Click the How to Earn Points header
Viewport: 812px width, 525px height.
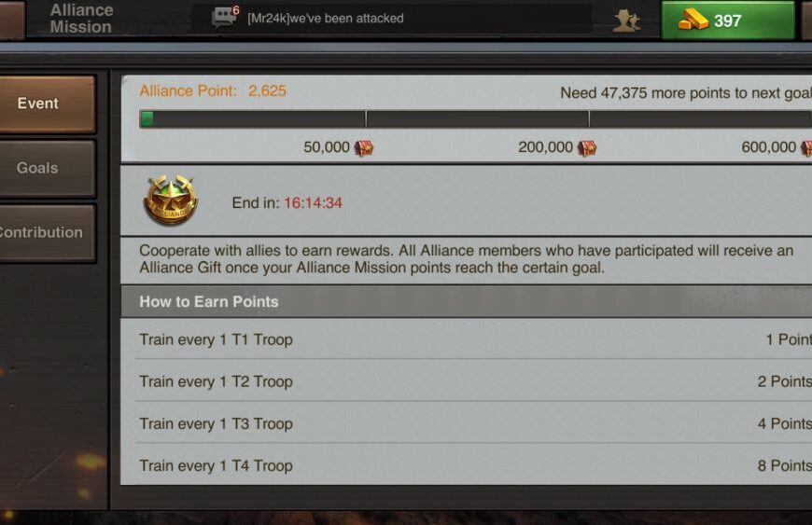466,301
